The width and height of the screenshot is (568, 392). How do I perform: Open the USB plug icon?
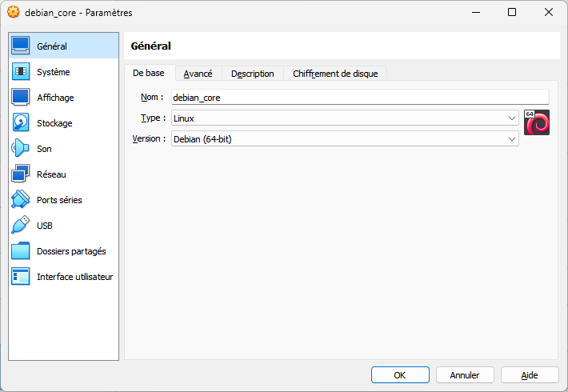tap(21, 225)
